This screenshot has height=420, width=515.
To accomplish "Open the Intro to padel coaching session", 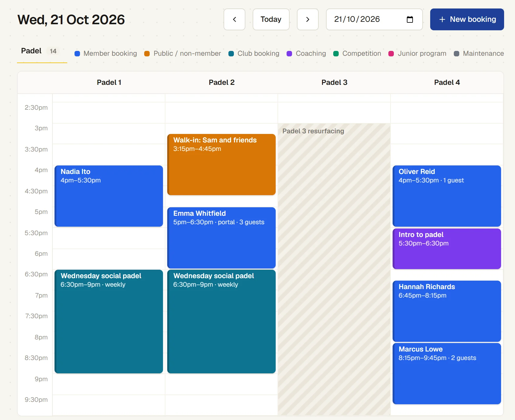I will point(447,249).
